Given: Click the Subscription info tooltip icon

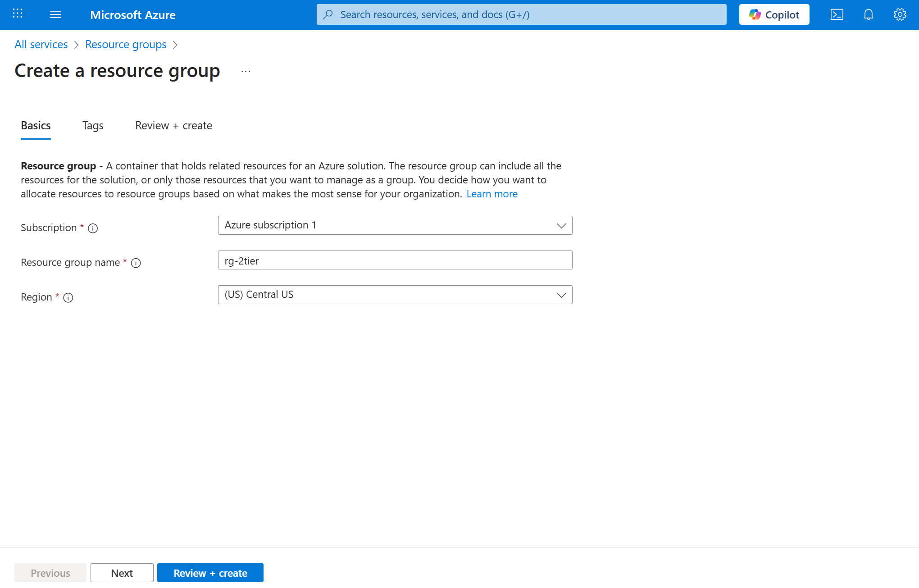Looking at the screenshot, I should coord(93,228).
